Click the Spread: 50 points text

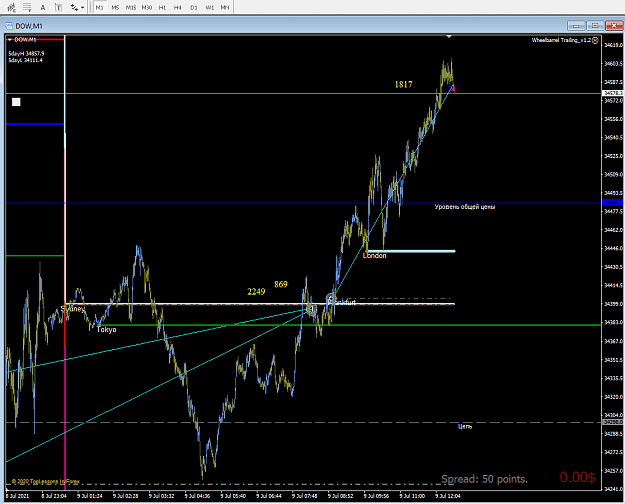click(x=484, y=479)
